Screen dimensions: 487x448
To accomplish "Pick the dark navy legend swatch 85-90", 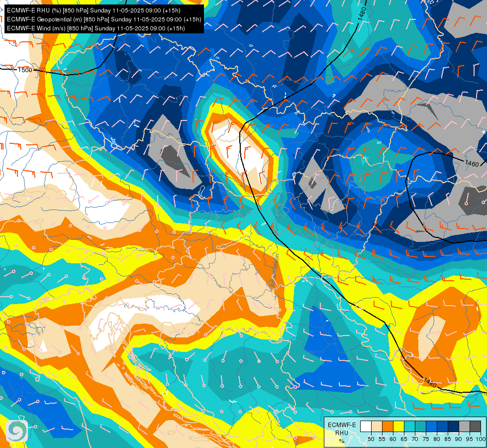I will pos(454,426).
